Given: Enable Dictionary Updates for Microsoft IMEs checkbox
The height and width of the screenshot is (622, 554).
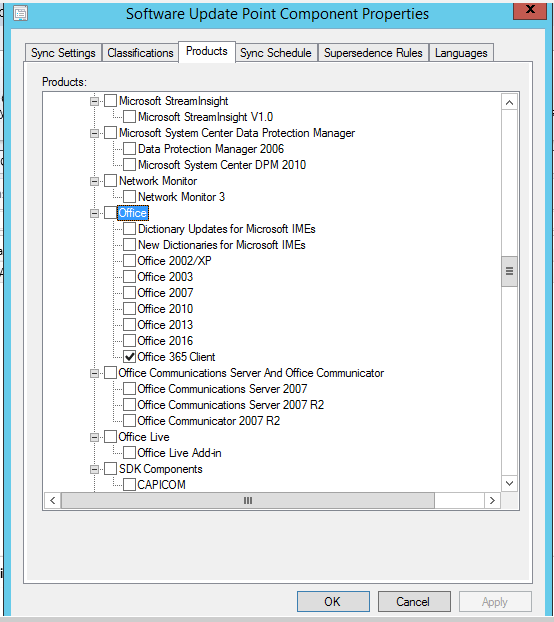Looking at the screenshot, I should pos(129,229).
